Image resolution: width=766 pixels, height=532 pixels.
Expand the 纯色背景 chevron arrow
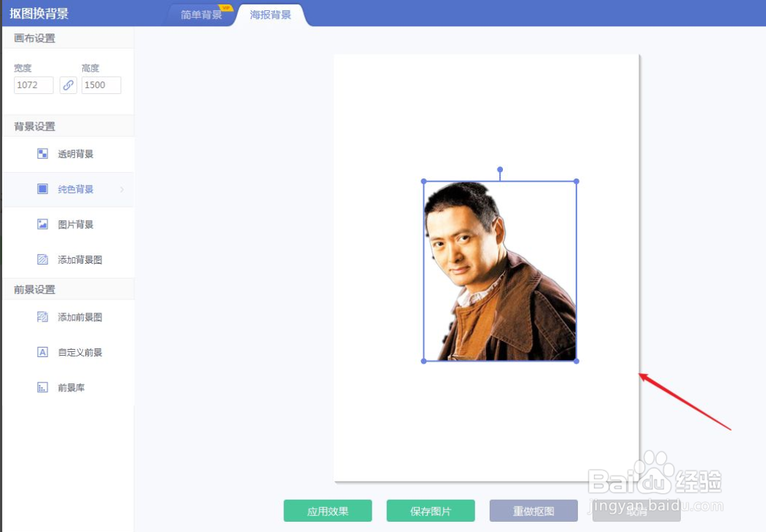[122, 189]
